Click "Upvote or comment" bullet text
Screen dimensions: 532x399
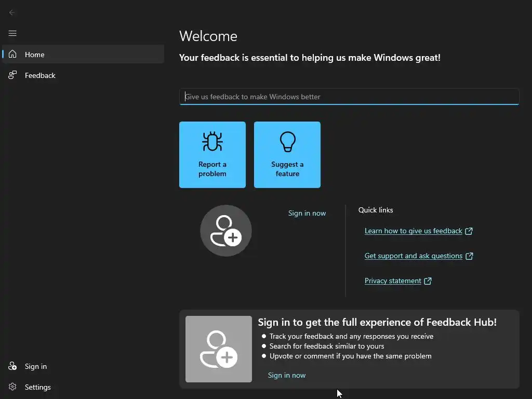click(x=351, y=356)
